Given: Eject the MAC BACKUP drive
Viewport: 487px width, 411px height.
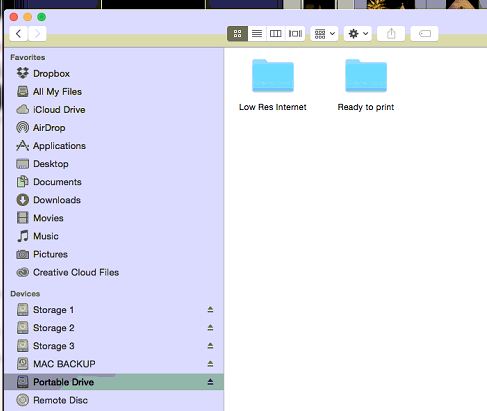Looking at the screenshot, I should (210, 364).
